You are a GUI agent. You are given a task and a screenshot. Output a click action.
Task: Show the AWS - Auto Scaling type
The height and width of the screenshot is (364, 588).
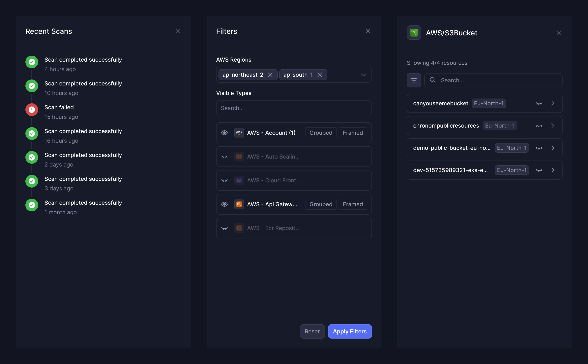[x=224, y=157]
